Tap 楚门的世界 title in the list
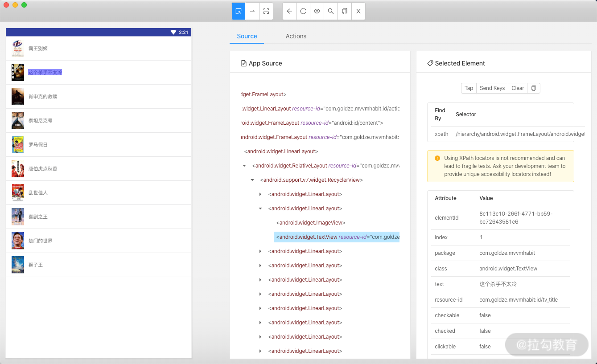This screenshot has height=364, width=597. (40, 241)
